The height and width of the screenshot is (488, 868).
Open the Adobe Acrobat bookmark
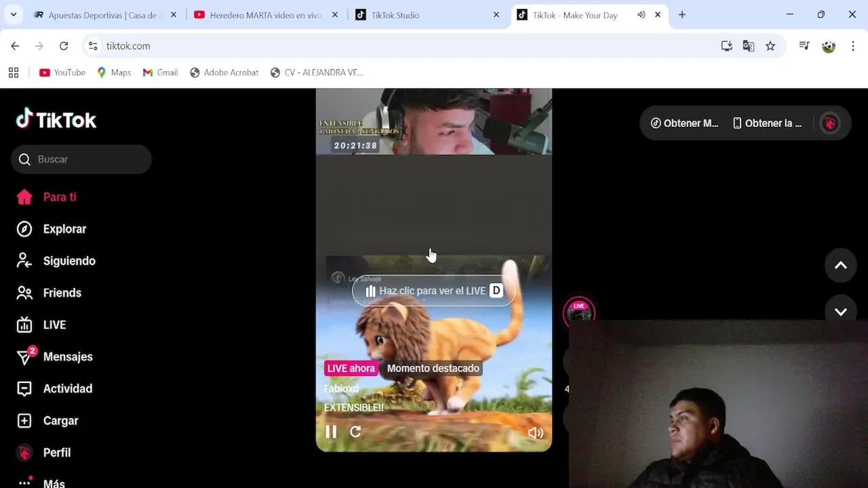click(x=224, y=73)
